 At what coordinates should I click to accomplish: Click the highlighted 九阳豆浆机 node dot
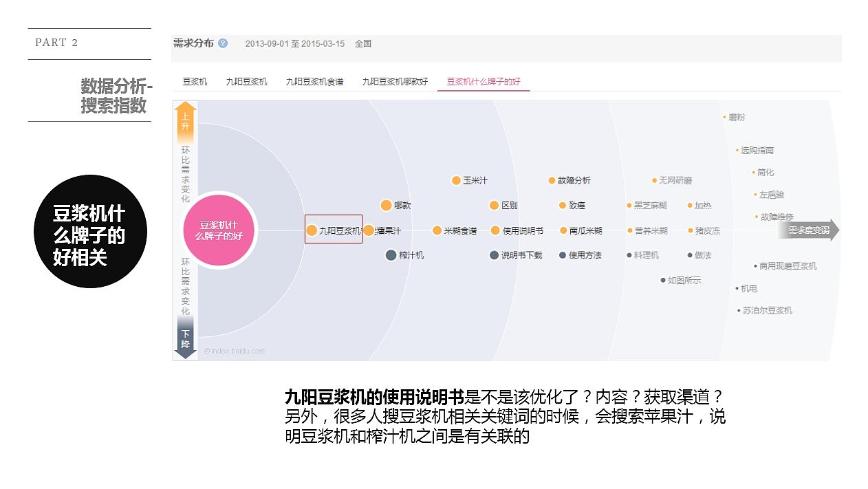point(314,230)
